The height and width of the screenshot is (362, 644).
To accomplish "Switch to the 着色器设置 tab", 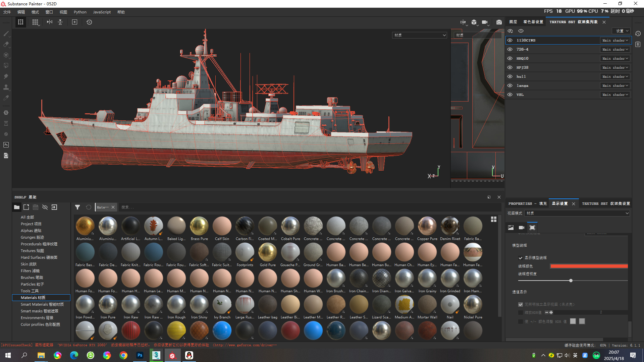I will click(533, 22).
